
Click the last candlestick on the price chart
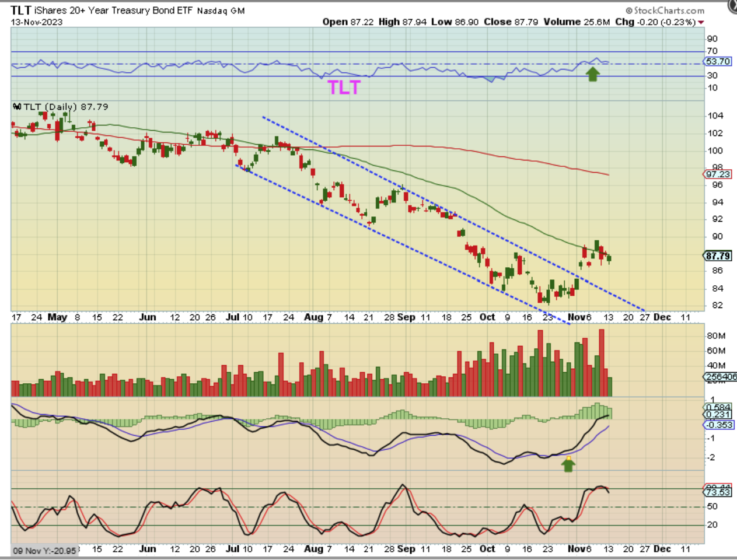click(x=609, y=258)
